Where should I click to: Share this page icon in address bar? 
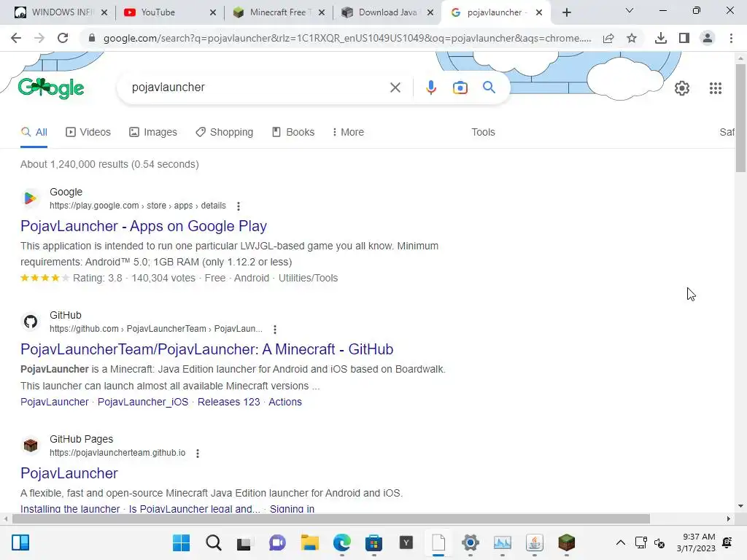608,38
